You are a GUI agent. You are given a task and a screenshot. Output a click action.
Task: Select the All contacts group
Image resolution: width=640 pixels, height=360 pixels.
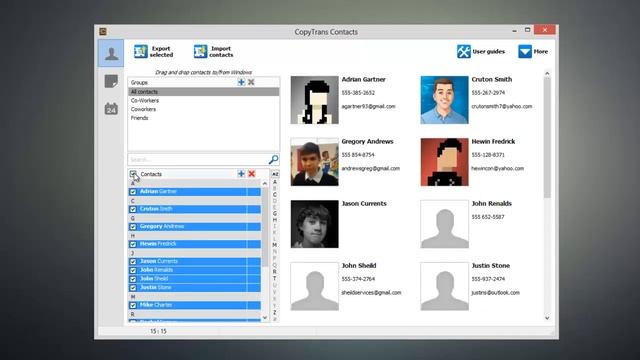pos(204,92)
